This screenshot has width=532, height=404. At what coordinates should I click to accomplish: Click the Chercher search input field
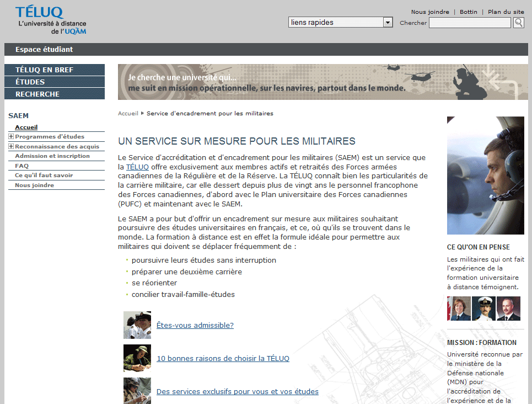click(470, 23)
